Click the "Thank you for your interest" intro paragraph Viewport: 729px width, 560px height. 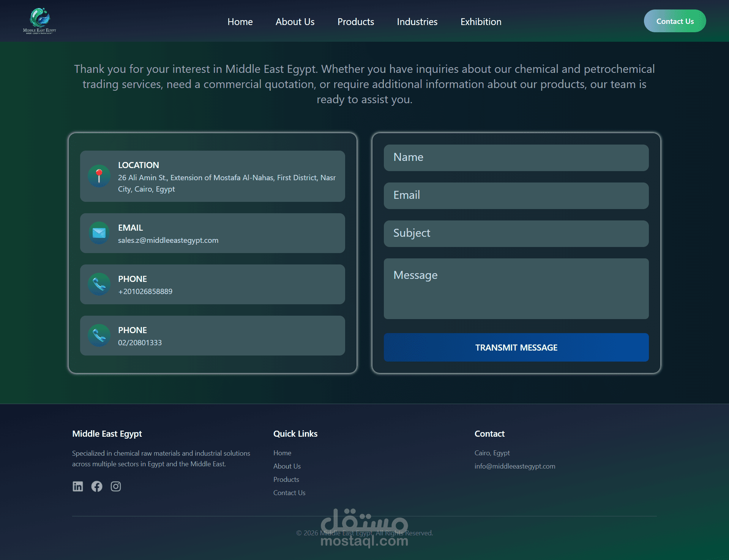click(364, 84)
